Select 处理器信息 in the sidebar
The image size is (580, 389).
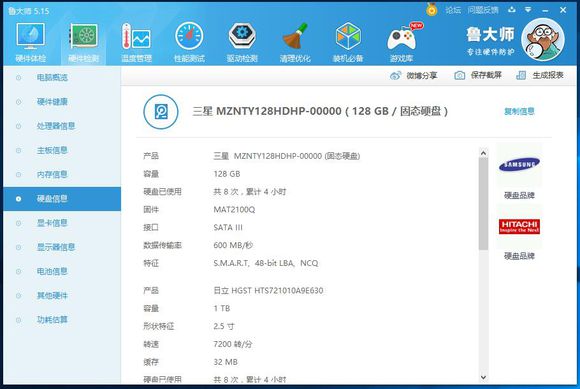tap(62, 126)
